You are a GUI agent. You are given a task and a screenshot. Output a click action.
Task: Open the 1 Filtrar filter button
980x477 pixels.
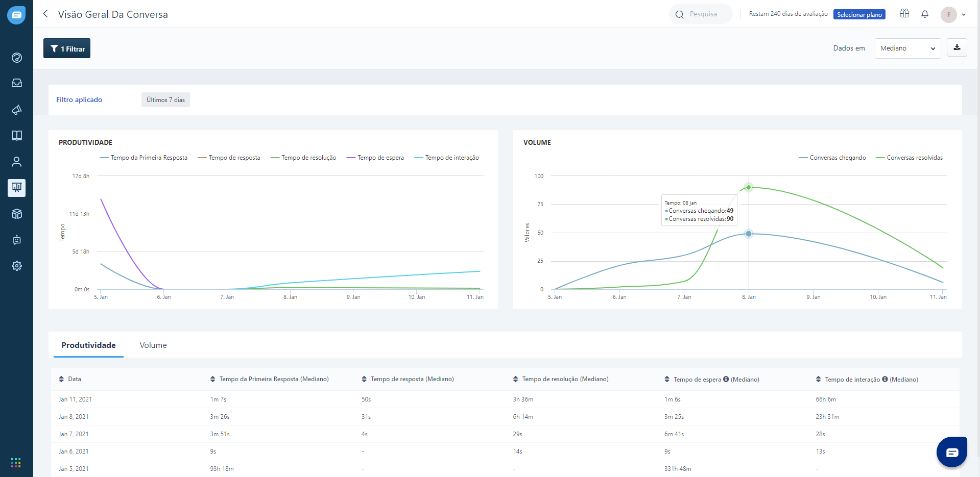coord(67,48)
